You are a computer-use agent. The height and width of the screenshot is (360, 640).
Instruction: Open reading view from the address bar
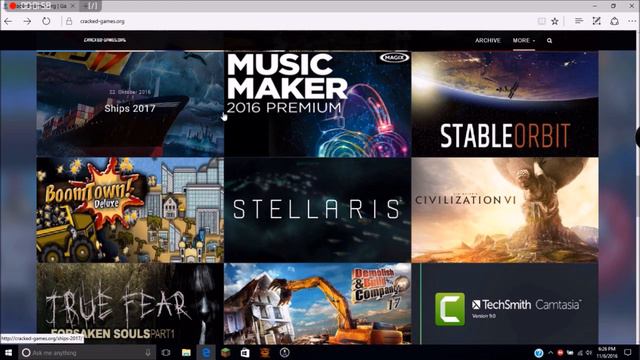coord(541,21)
